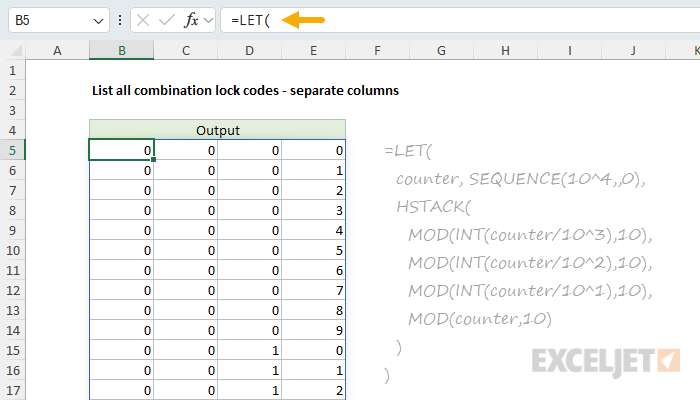The width and height of the screenshot is (700, 400).
Task: Select cell E10 with value 5
Action: [313, 250]
